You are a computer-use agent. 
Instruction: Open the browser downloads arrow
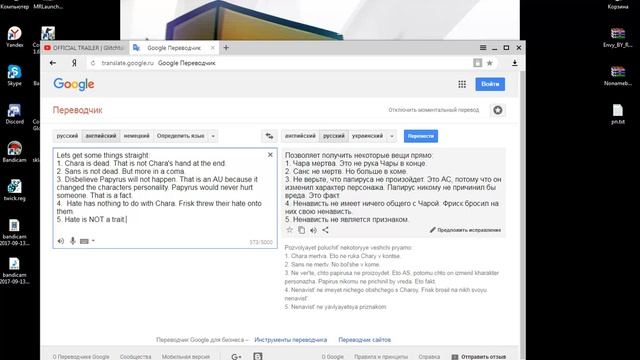point(515,63)
